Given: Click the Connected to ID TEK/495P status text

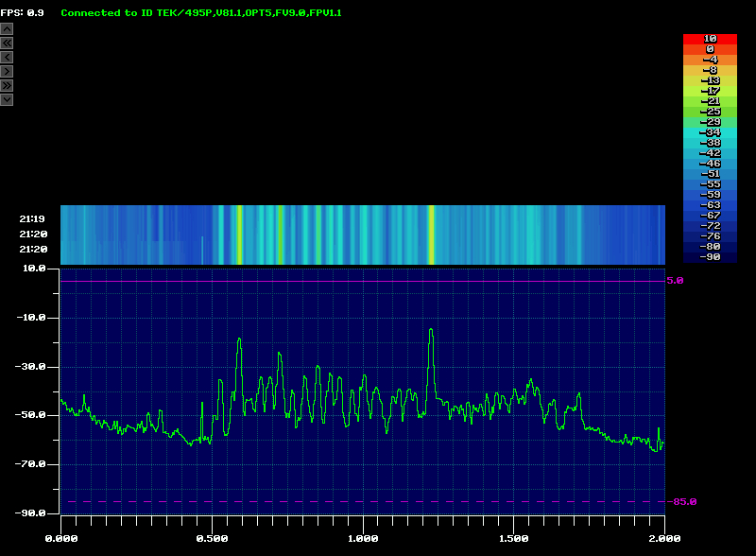Looking at the screenshot, I should [200, 13].
